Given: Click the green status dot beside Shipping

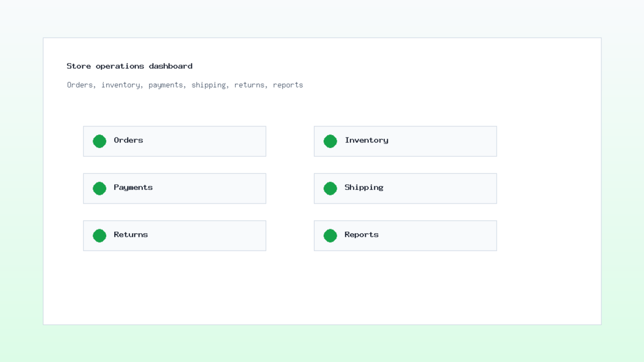Looking at the screenshot, I should [330, 188].
